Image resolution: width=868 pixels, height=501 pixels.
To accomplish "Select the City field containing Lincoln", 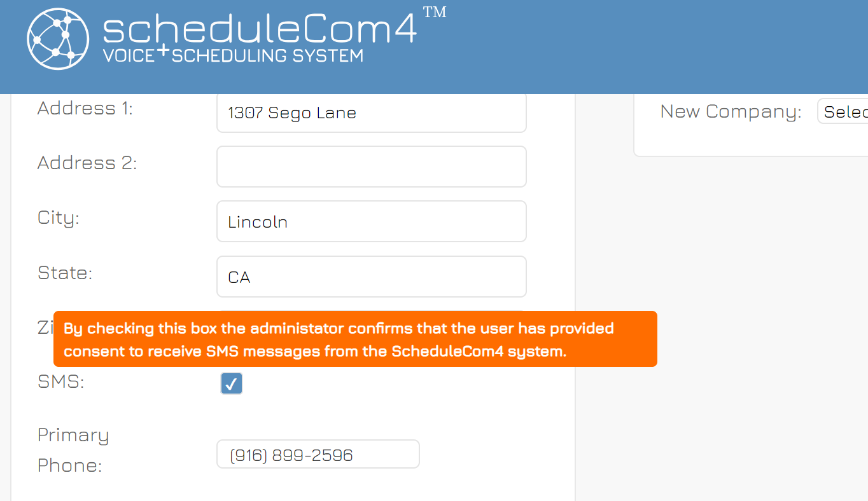I will point(372,221).
